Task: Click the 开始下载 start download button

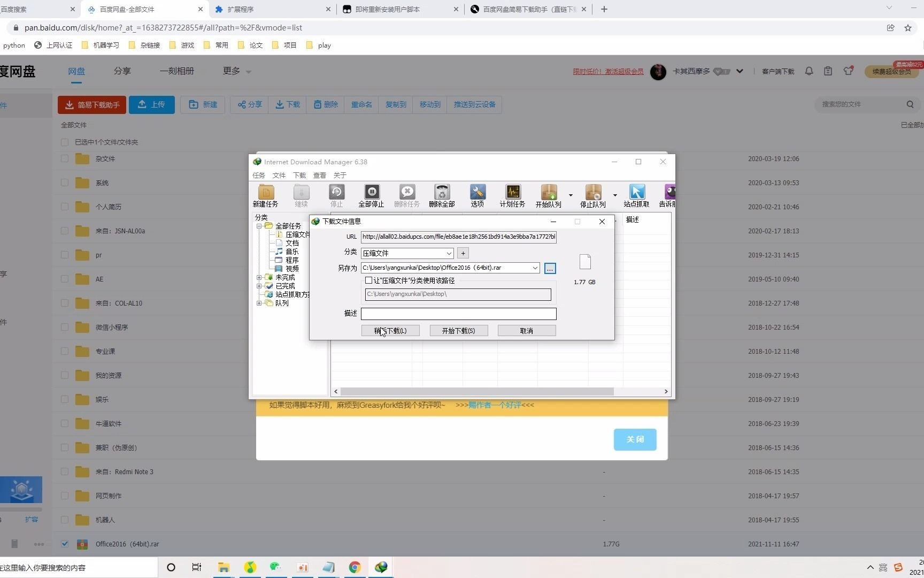Action: 458,331
